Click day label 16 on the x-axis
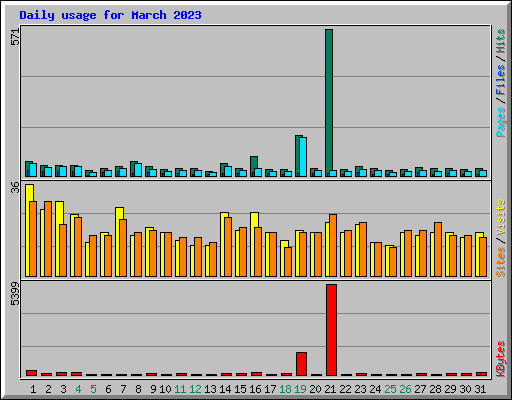 pos(255,389)
